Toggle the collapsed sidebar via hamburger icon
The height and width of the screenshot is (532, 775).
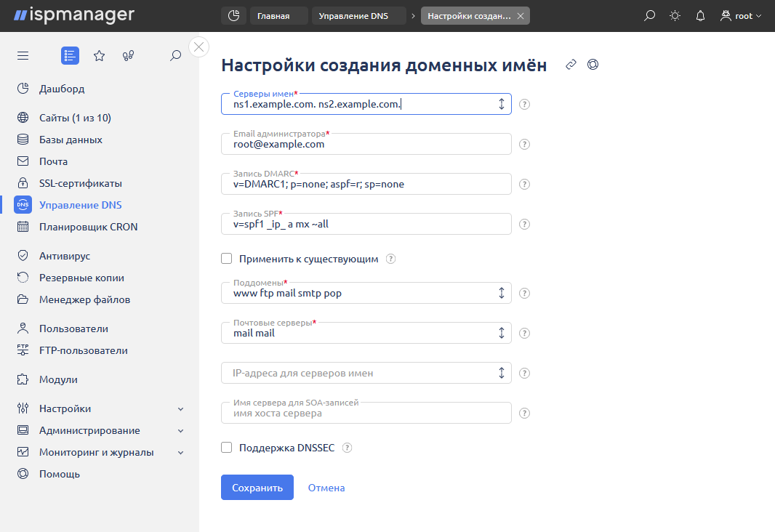tap(23, 55)
